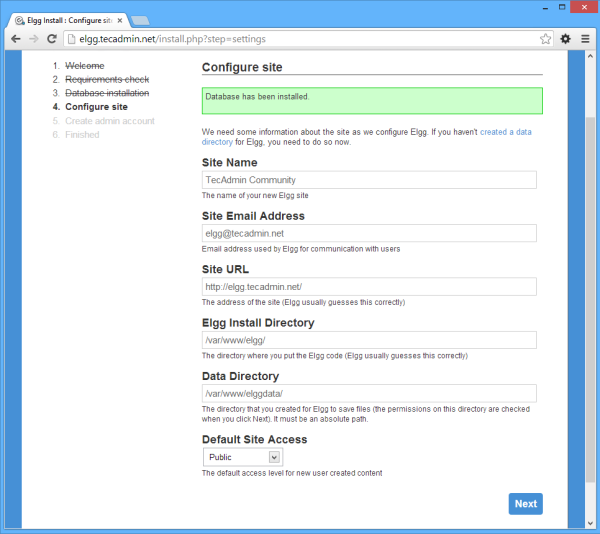
Task: Click the Next button
Action: (x=525, y=504)
